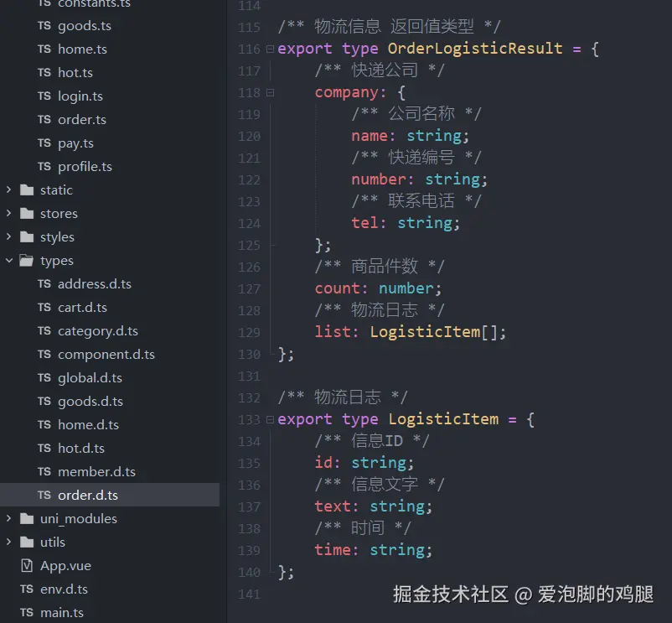Image resolution: width=672 pixels, height=623 pixels.
Task: Click the open types folder icon
Action: 27,260
